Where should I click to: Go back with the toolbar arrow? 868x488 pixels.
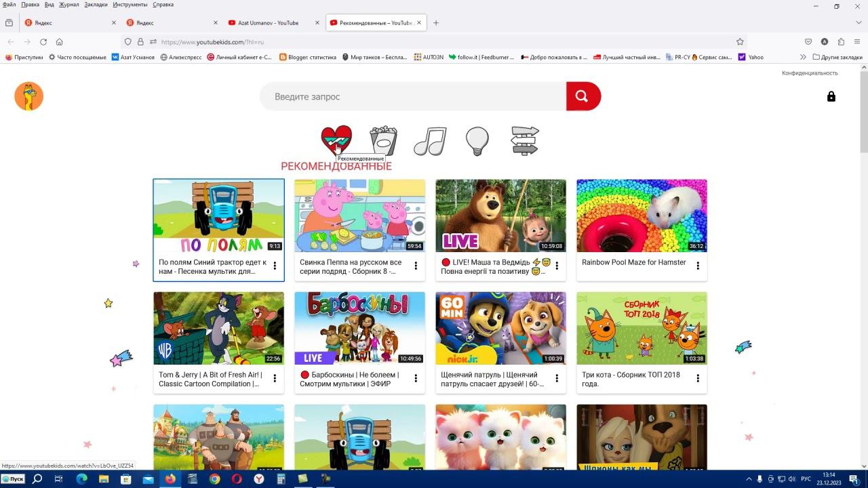[10, 42]
